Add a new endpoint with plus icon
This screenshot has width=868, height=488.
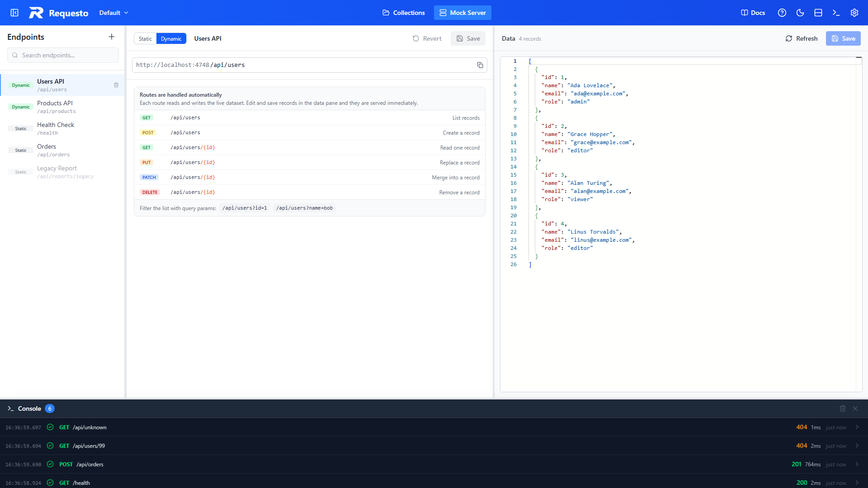[x=112, y=37]
